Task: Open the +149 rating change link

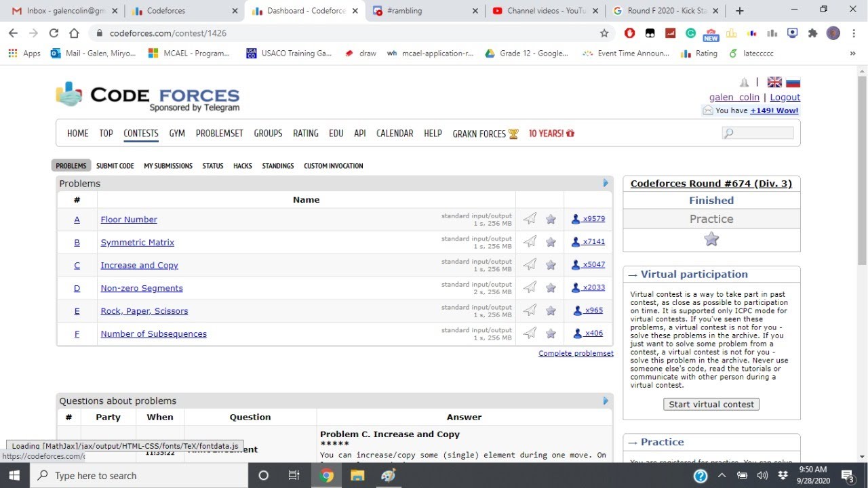Action: click(x=774, y=110)
